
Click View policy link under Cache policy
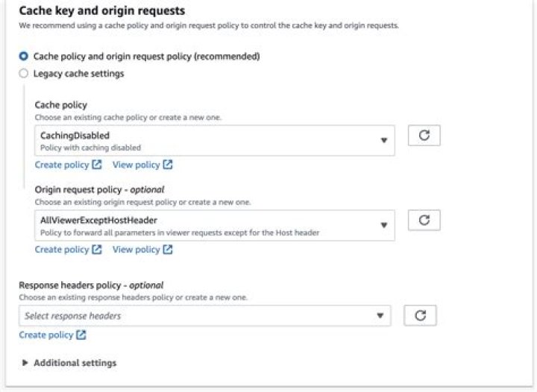click(x=136, y=165)
